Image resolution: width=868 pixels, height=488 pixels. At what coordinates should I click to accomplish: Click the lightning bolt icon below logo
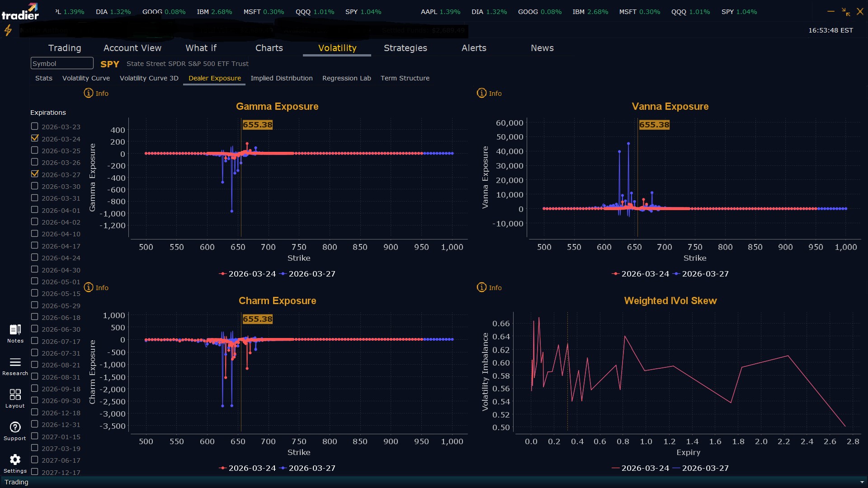pos(8,30)
